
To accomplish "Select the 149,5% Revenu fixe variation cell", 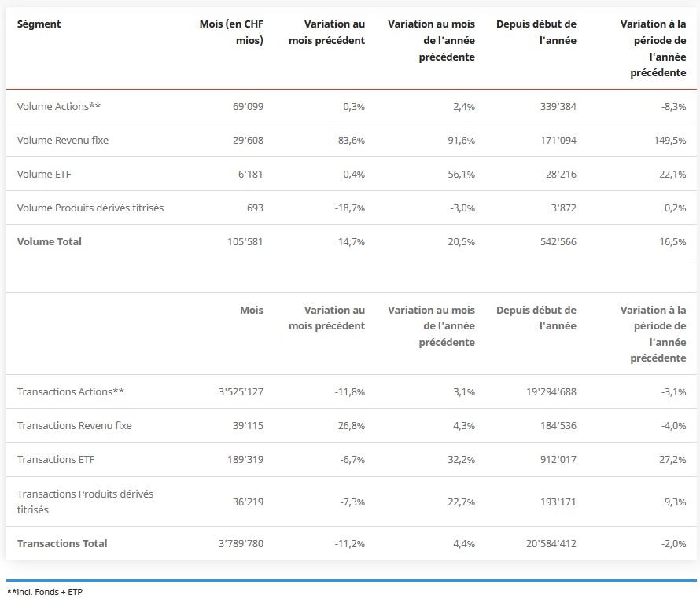I will pos(670,140).
